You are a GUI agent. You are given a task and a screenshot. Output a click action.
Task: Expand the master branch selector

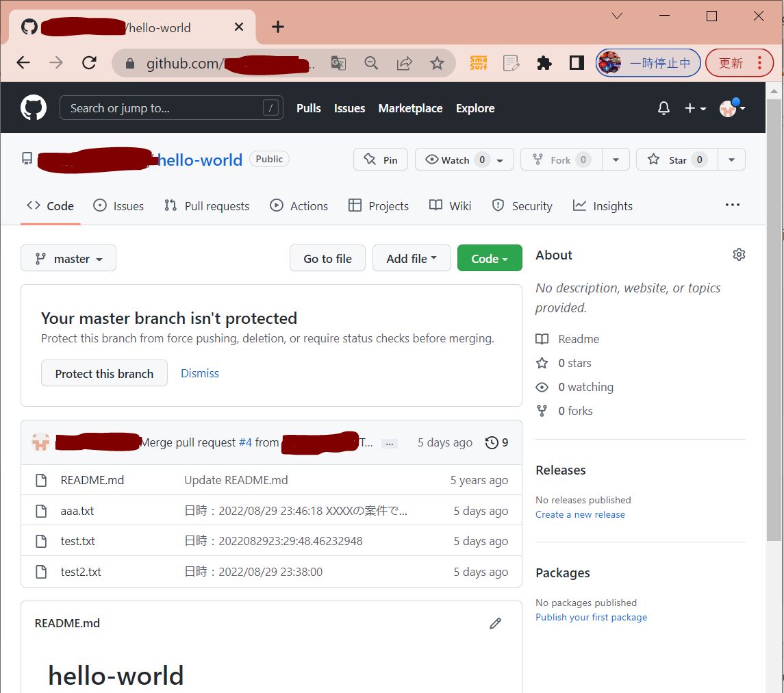tap(68, 259)
